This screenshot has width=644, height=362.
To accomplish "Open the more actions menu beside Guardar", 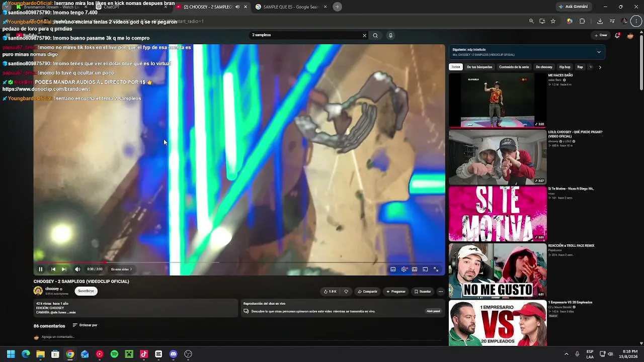I will pos(441,291).
